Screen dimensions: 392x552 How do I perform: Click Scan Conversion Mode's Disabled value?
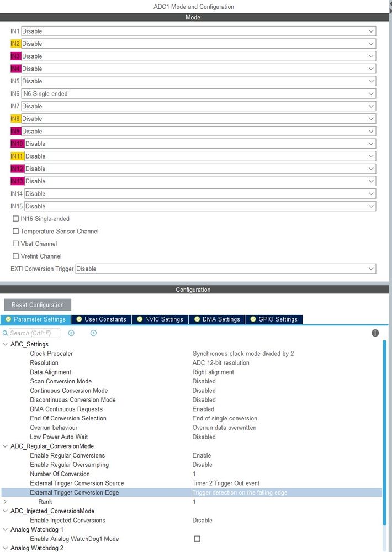pyautogui.click(x=204, y=381)
